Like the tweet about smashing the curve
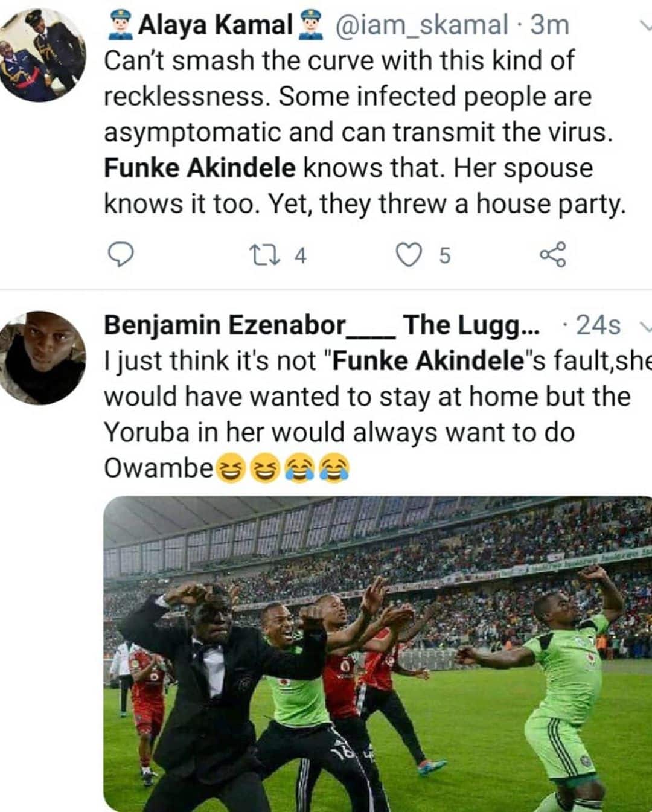The image size is (652, 812). pyautogui.click(x=409, y=256)
